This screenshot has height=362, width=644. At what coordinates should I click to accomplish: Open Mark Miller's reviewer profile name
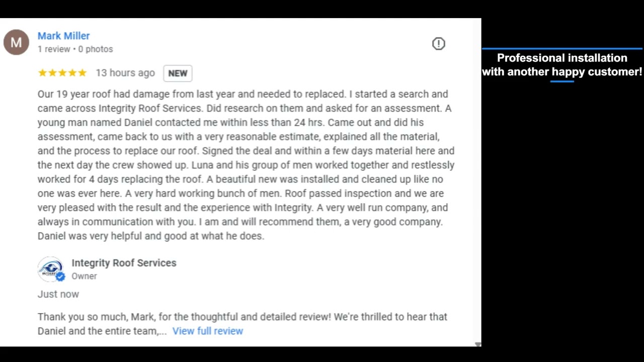click(x=63, y=36)
